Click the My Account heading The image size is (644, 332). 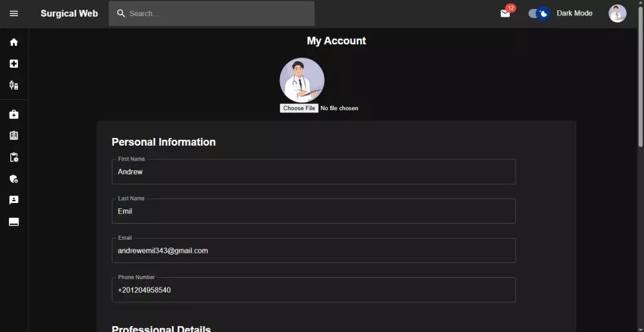336,41
